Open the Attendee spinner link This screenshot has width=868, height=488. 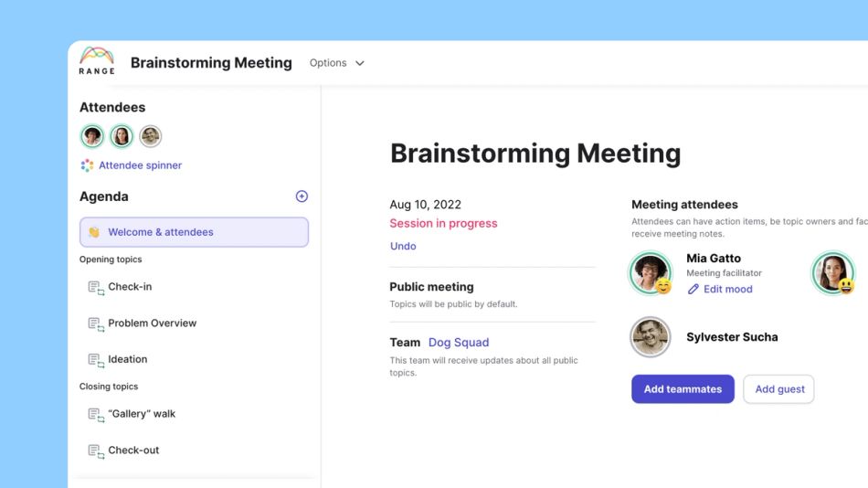coord(140,165)
